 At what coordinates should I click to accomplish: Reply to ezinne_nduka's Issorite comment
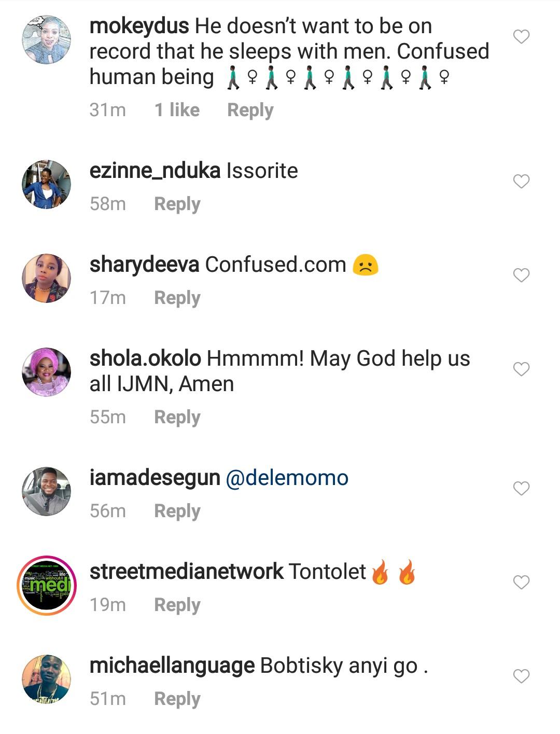tap(177, 204)
